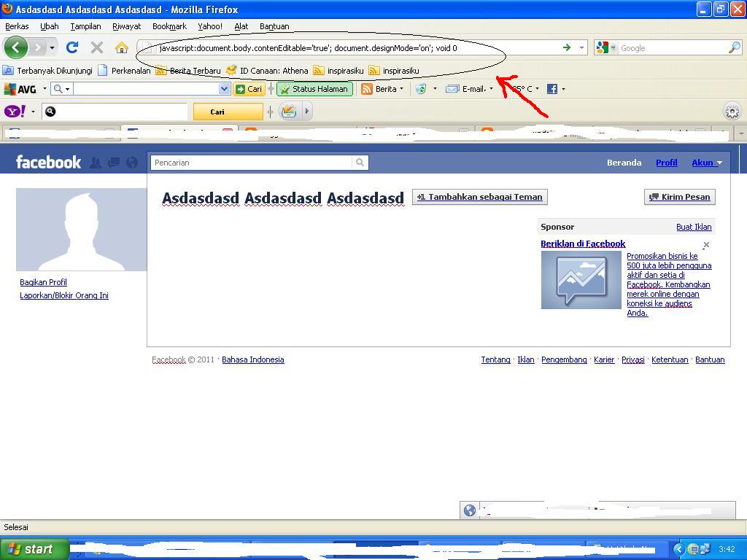Open the AVG search magnifier dropdown
This screenshot has width=747, height=560.
[61, 88]
